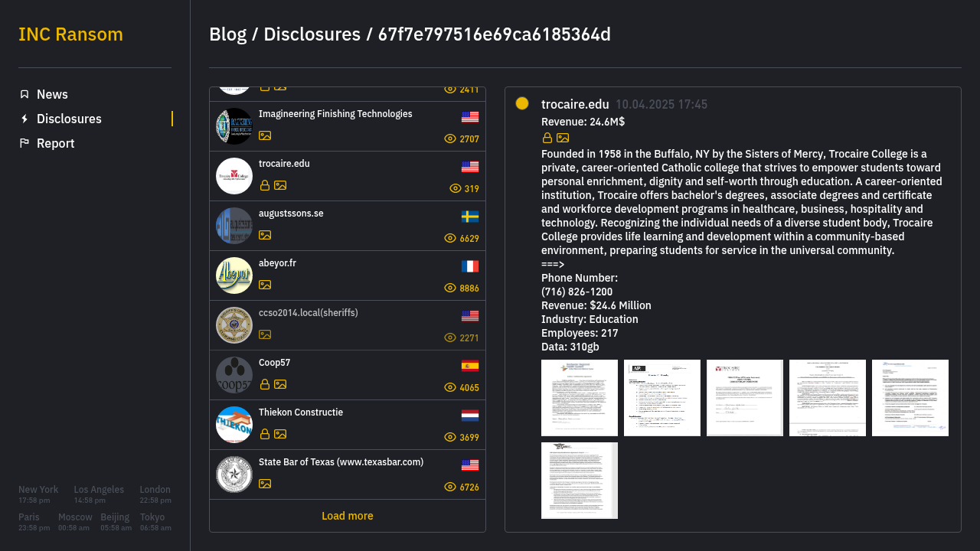Viewport: 980px width, 551px height.
Task: Click the image icon on Thiekon row
Action: point(280,434)
